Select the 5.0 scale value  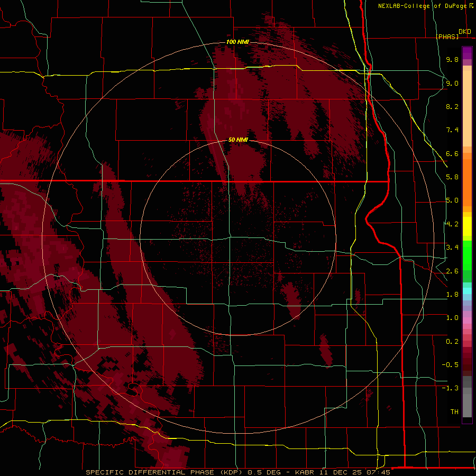tap(452, 200)
